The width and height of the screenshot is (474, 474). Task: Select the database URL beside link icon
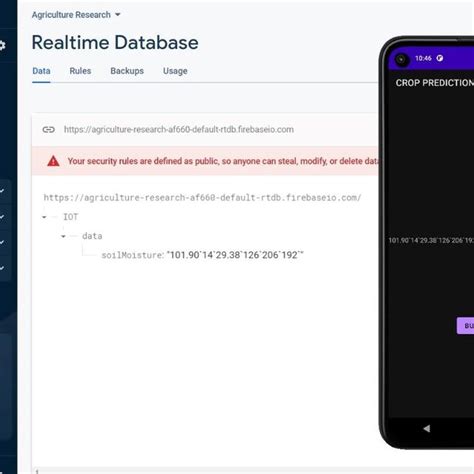179,129
